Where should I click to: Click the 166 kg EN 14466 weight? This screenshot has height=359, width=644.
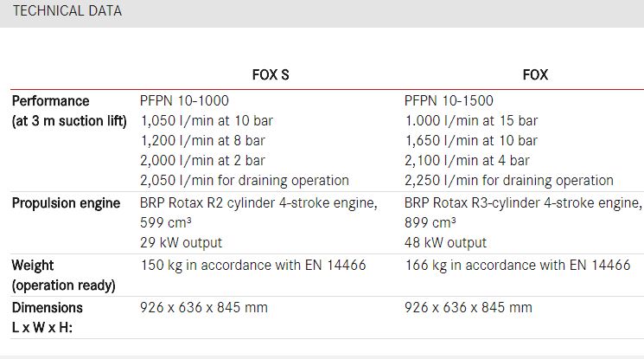(518, 266)
